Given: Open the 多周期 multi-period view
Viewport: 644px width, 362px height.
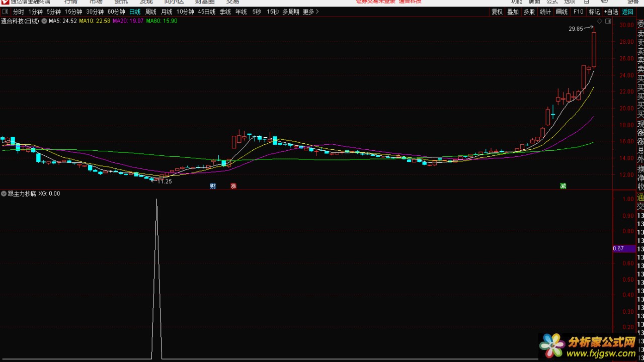Looking at the screenshot, I should tap(290, 12).
